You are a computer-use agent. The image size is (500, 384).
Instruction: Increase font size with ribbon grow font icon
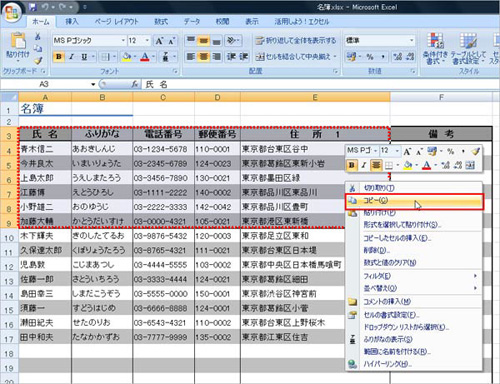[x=159, y=41]
